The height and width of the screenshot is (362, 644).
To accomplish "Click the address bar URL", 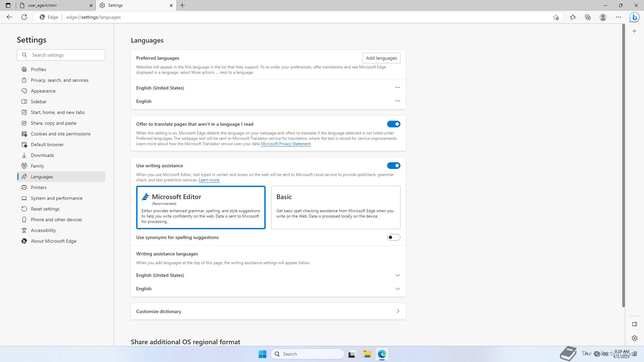I will coord(94,17).
